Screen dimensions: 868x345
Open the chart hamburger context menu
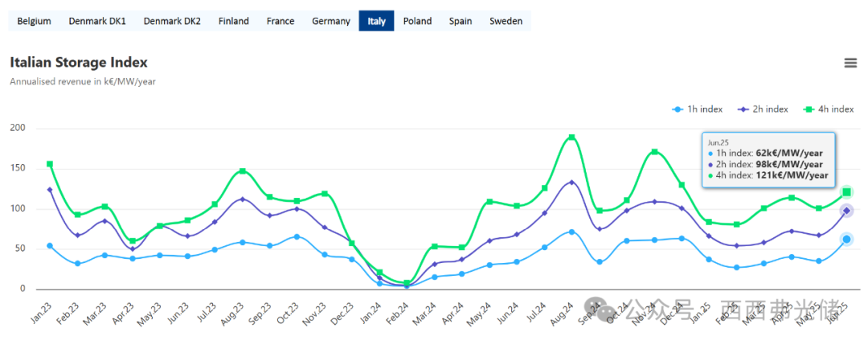tap(850, 64)
